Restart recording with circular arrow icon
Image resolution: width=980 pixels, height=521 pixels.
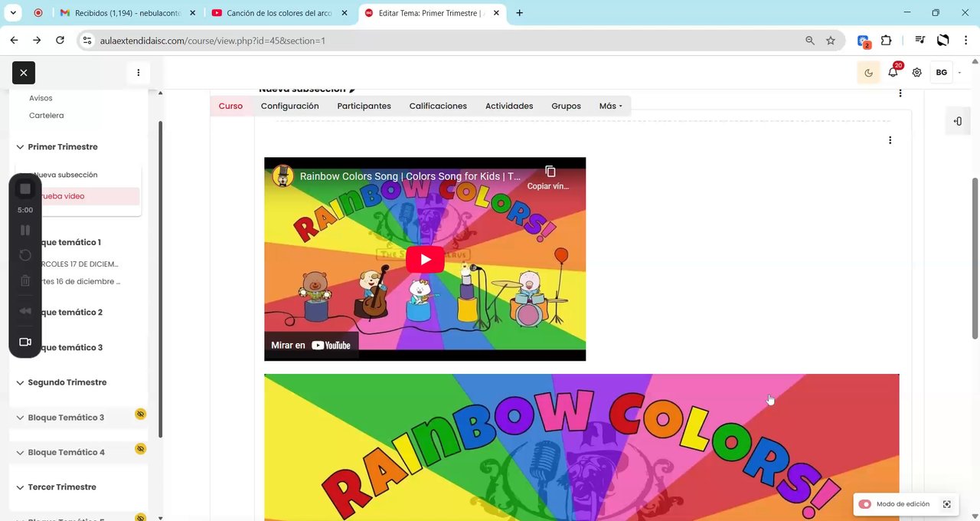[25, 255]
